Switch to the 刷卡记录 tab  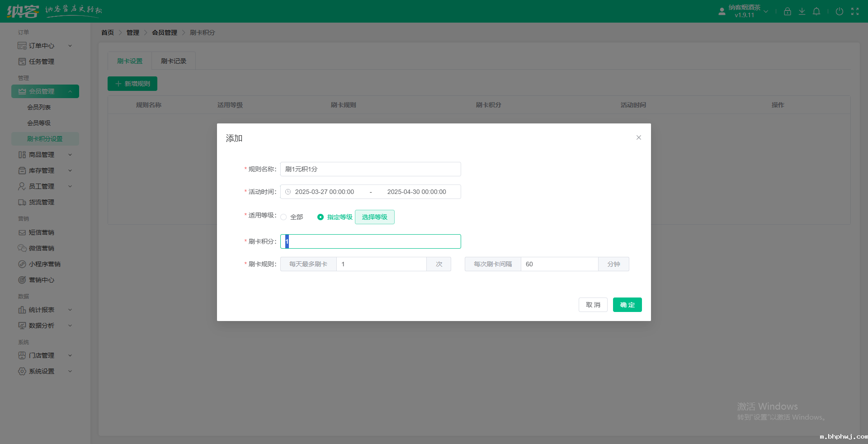click(x=174, y=61)
